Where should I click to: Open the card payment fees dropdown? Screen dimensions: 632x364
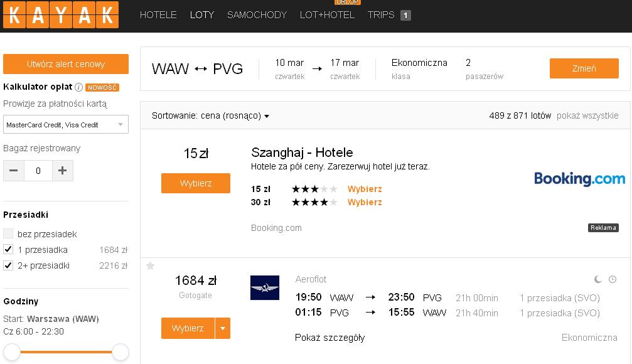tap(66, 124)
